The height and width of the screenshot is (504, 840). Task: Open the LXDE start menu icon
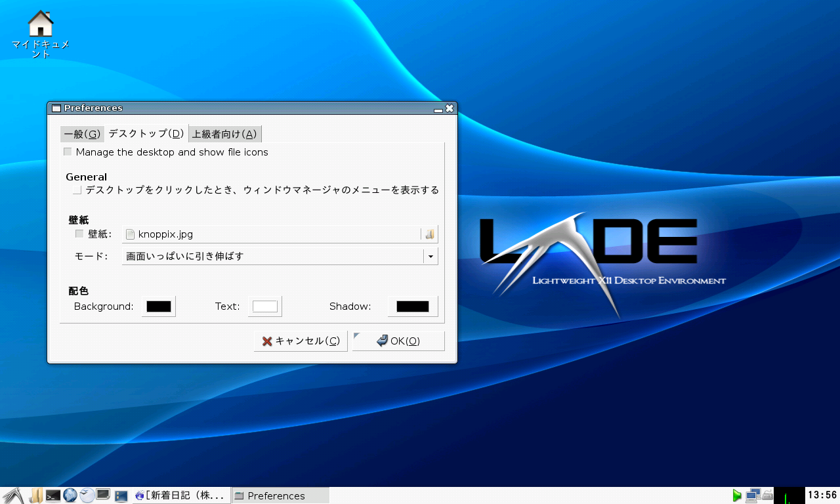click(12, 495)
